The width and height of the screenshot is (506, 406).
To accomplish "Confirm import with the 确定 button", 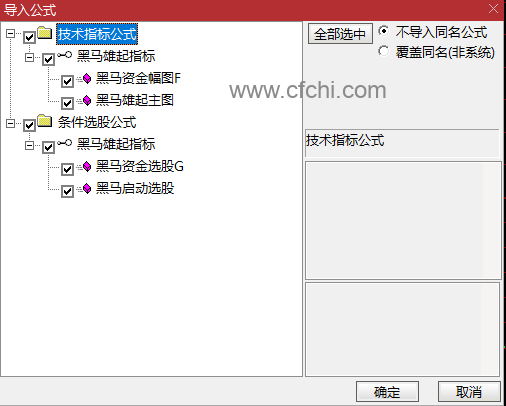I will click(387, 392).
